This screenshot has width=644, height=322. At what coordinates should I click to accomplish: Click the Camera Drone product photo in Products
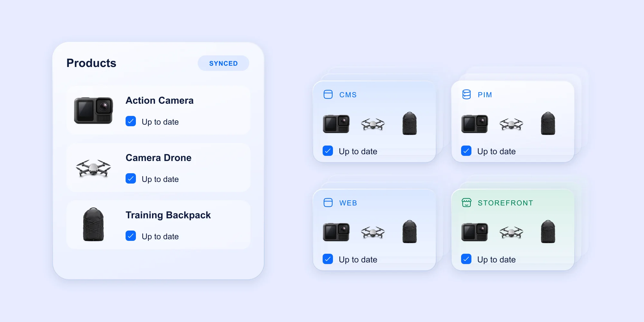click(x=93, y=168)
